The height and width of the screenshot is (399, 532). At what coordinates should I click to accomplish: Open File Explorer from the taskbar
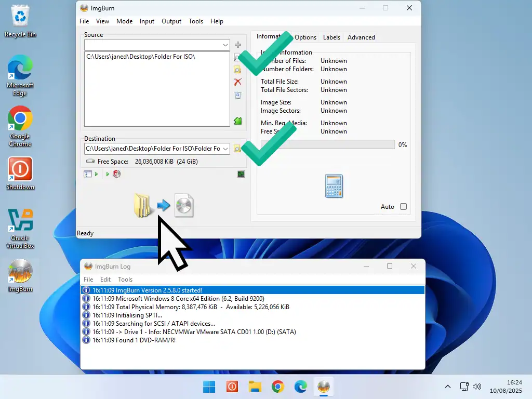point(255,387)
